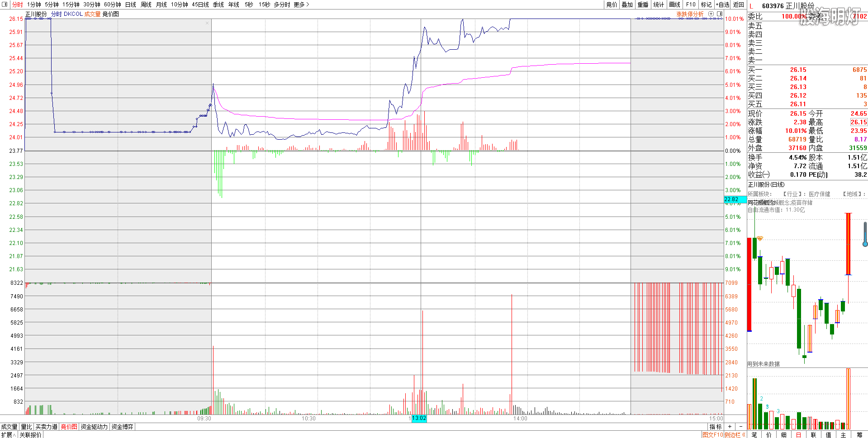This screenshot has width=868, height=438.
Task: Close the auction panel with small x
Action: (207, 23)
